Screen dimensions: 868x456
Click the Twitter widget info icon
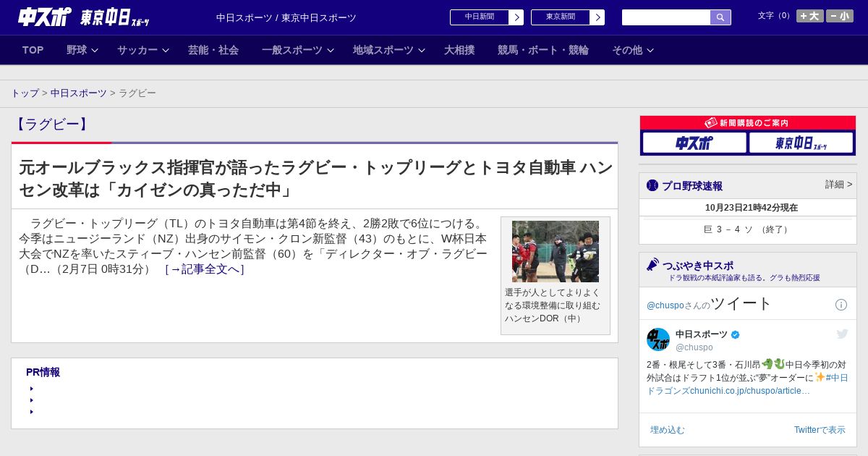(x=841, y=305)
